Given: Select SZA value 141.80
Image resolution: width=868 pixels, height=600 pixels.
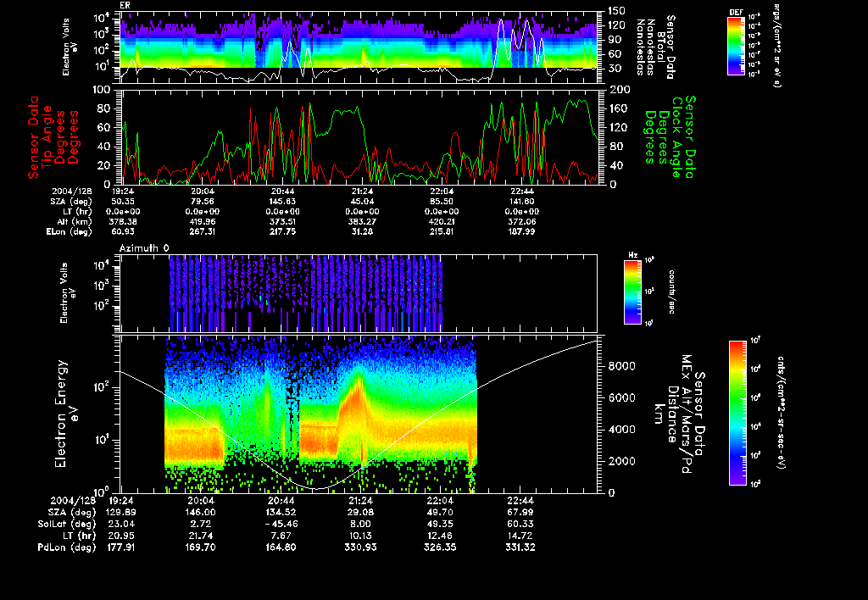Looking at the screenshot, I should (521, 202).
